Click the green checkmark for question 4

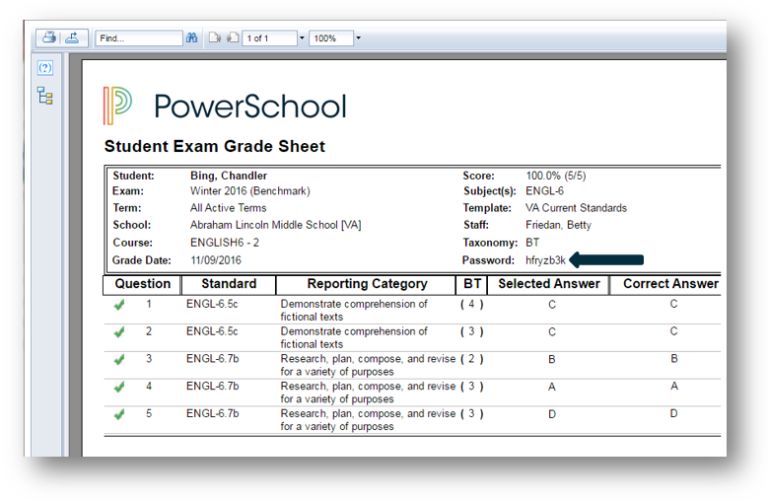[x=119, y=387]
